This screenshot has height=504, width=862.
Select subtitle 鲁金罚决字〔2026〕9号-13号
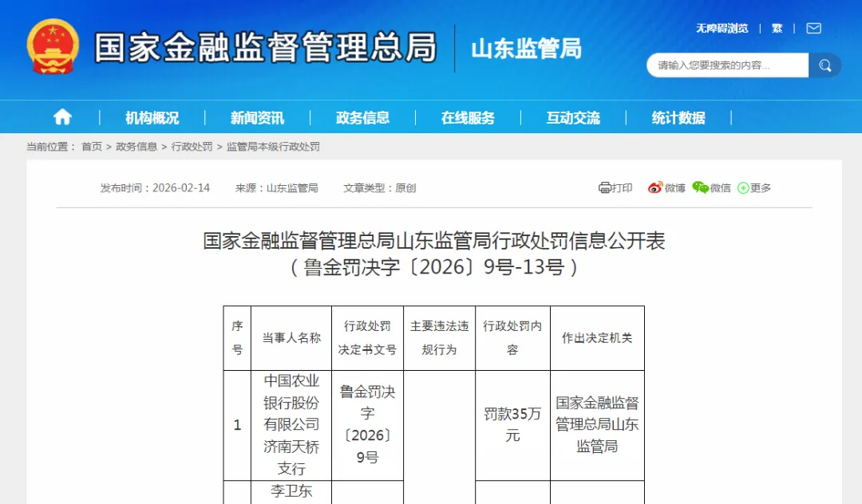[x=434, y=267]
